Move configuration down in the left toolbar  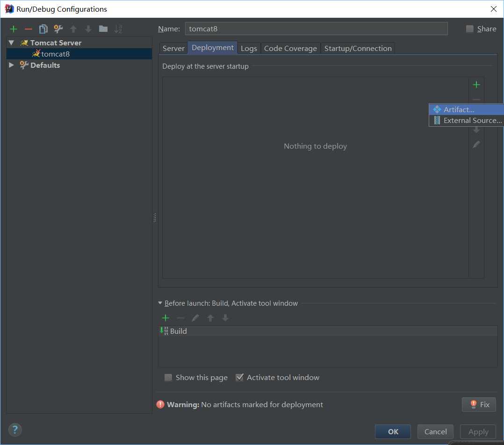tap(88, 29)
